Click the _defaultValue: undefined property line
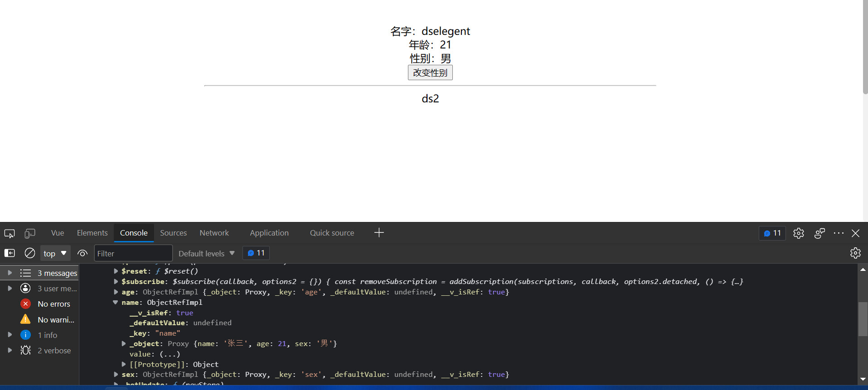Screen dimensions: 868x390 [180, 323]
